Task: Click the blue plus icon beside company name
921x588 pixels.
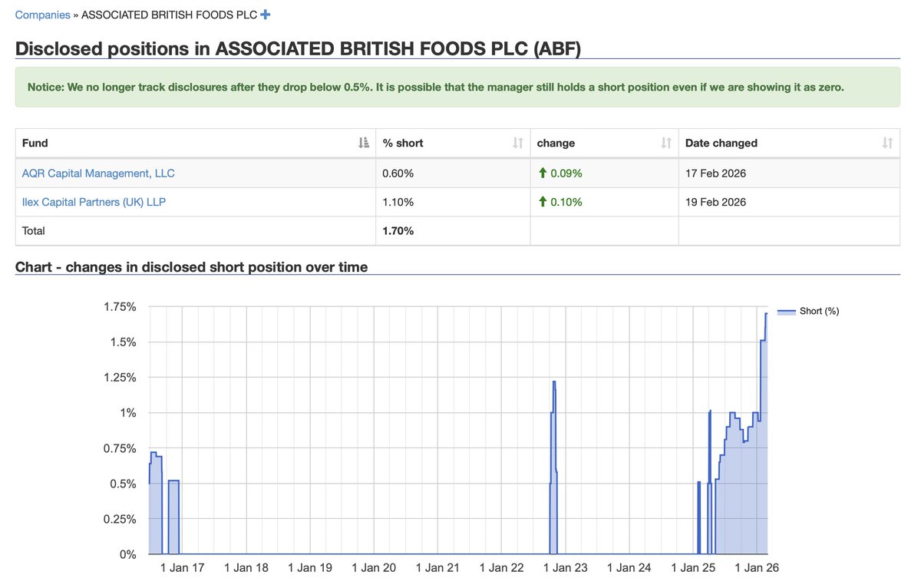Action: pos(266,15)
